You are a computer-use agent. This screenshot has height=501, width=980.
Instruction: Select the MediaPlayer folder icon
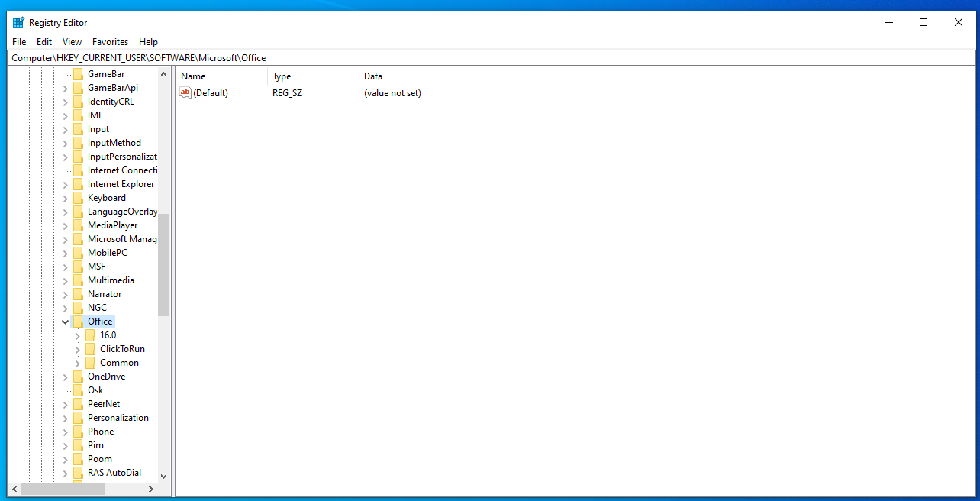point(78,225)
